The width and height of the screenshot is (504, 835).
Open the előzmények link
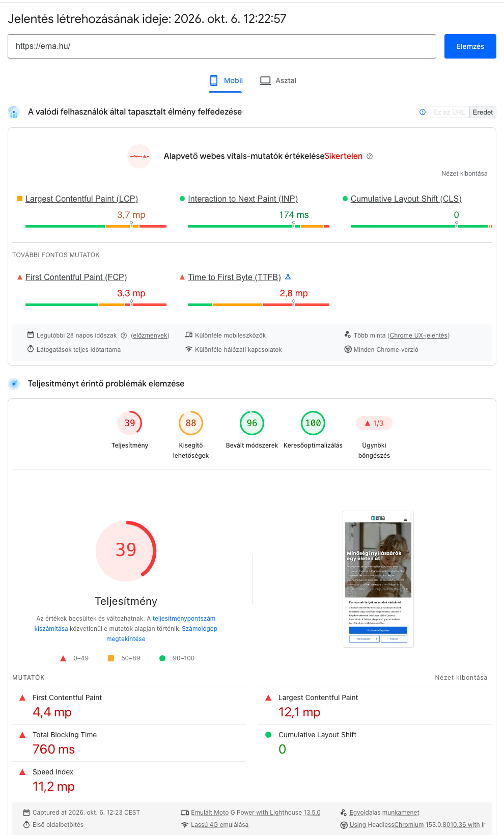(x=150, y=336)
